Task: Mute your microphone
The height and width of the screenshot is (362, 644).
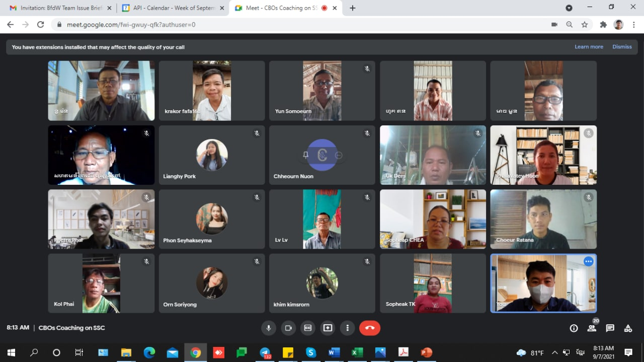Action: tap(268, 328)
